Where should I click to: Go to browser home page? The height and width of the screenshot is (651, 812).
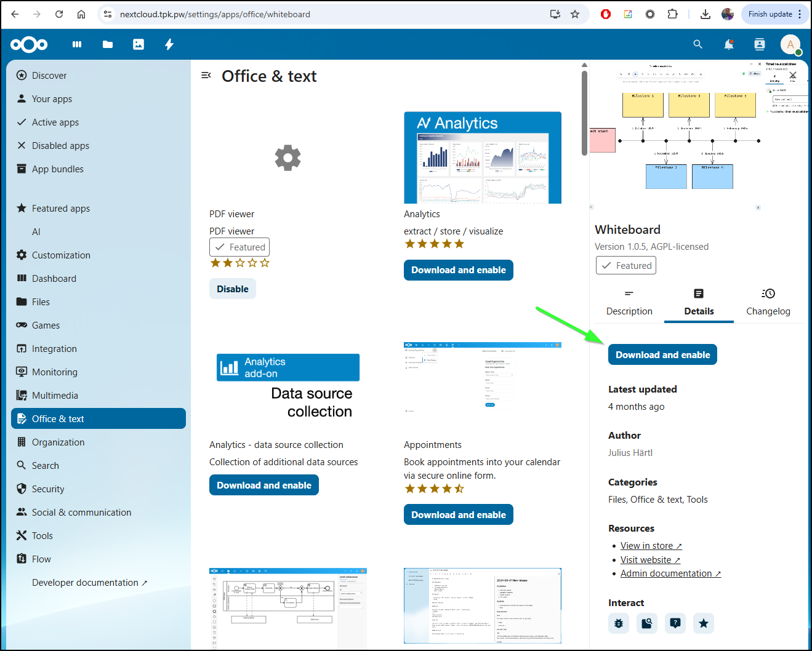(x=81, y=14)
